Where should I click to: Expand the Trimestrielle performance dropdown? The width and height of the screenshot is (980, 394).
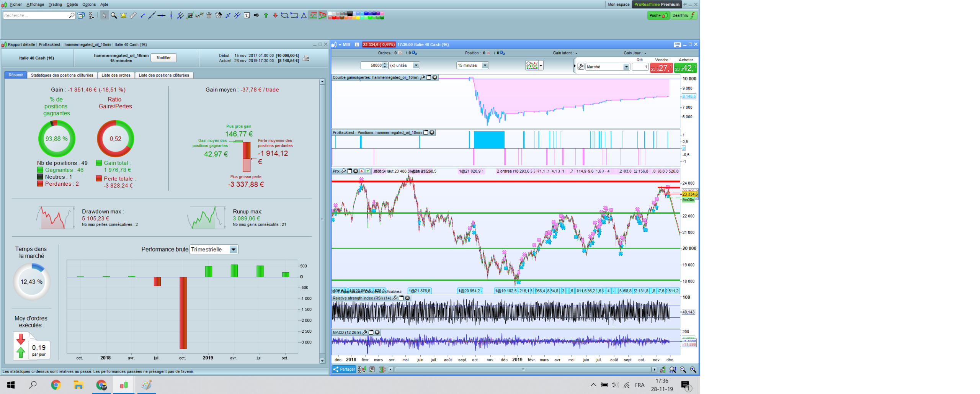click(233, 250)
